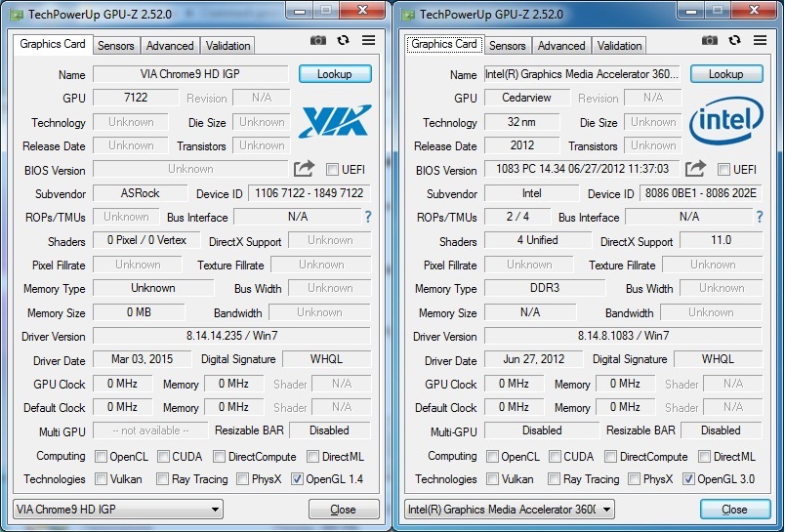This screenshot has height=532, width=785.
Task: Click GPU-Z title bar icon in VIA window
Action: [x=17, y=15]
